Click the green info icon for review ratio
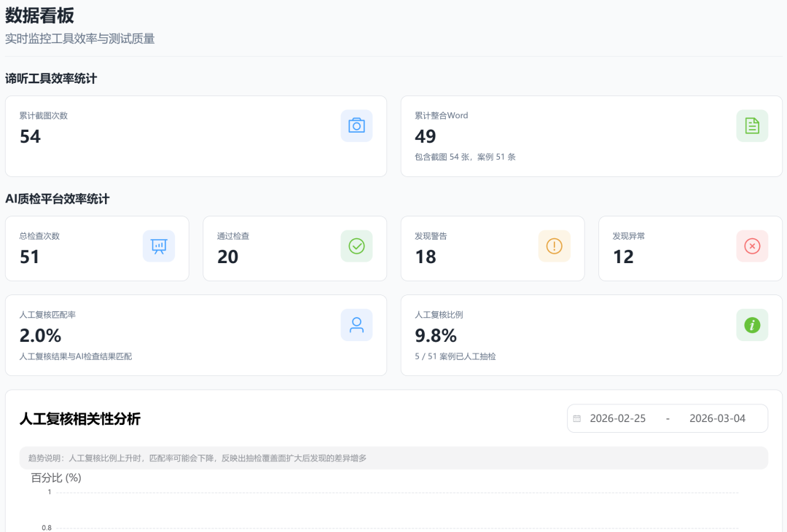The height and width of the screenshot is (532, 787). (752, 325)
